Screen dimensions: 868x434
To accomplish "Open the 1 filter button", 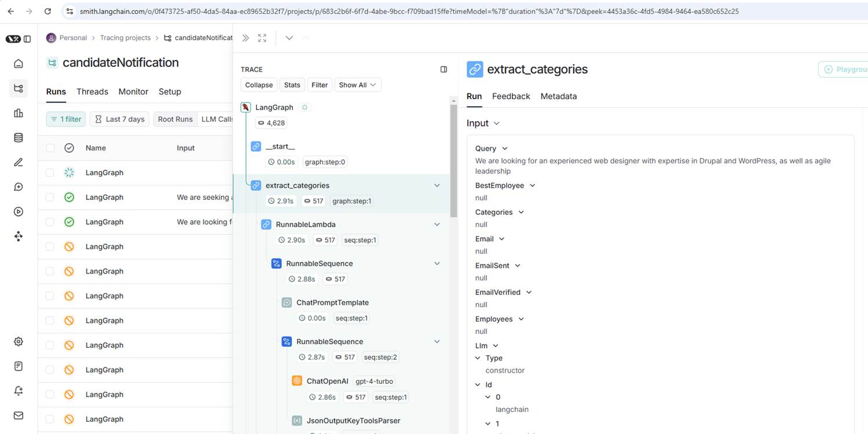I will click(66, 119).
